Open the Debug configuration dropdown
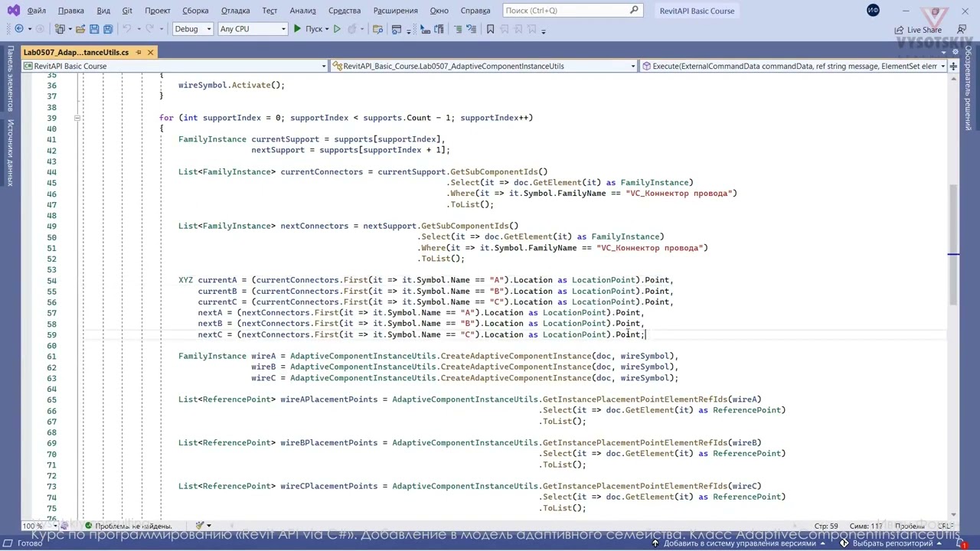The height and width of the screenshot is (551, 980). [x=192, y=29]
